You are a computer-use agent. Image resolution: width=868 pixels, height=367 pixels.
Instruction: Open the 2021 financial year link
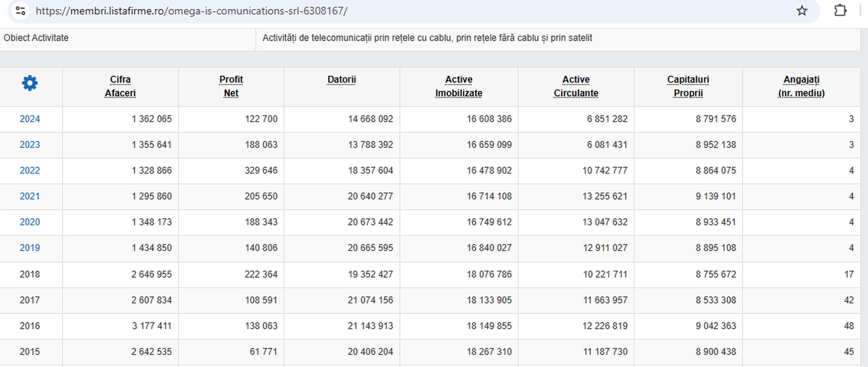[x=30, y=196]
